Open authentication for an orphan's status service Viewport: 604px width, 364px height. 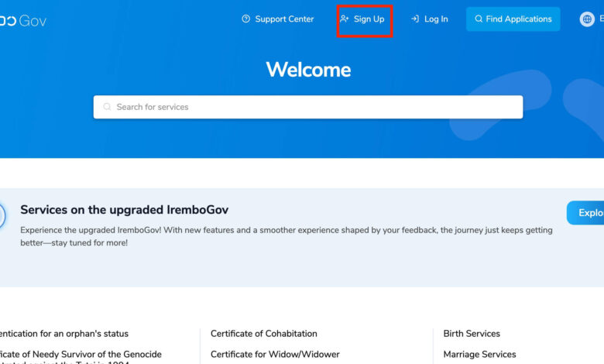point(64,334)
